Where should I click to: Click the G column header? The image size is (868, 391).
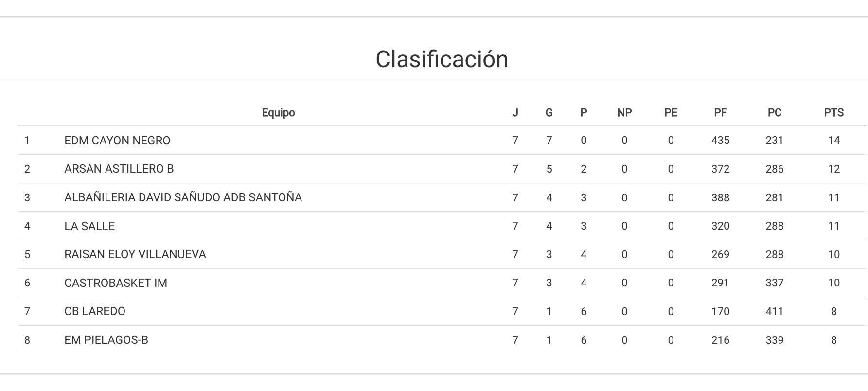(x=549, y=113)
